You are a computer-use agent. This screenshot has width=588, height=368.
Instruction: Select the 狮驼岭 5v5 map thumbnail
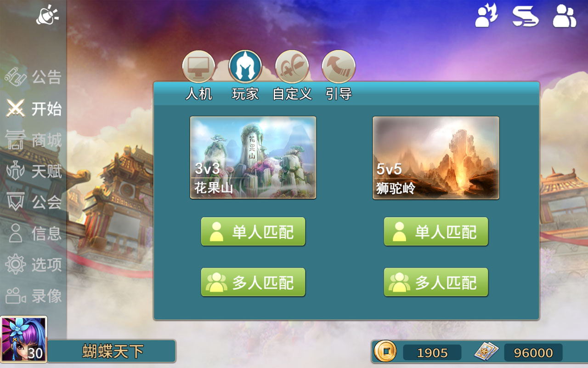pyautogui.click(x=436, y=158)
